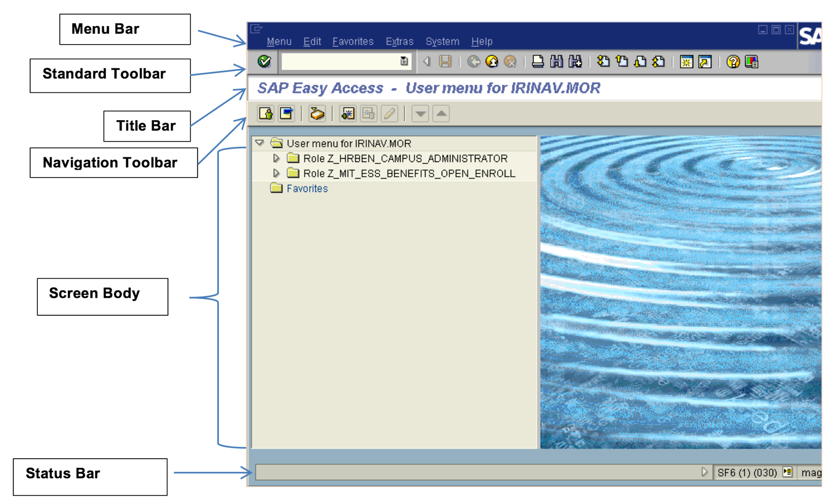The height and width of the screenshot is (504, 836).
Task: Click the Move Favorites Up arrow button
Action: [x=441, y=113]
